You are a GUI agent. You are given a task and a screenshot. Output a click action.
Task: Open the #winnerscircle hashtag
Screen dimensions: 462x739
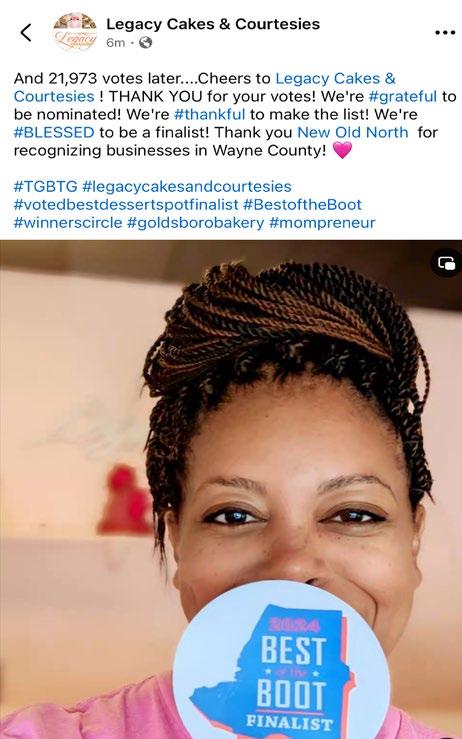68,223
